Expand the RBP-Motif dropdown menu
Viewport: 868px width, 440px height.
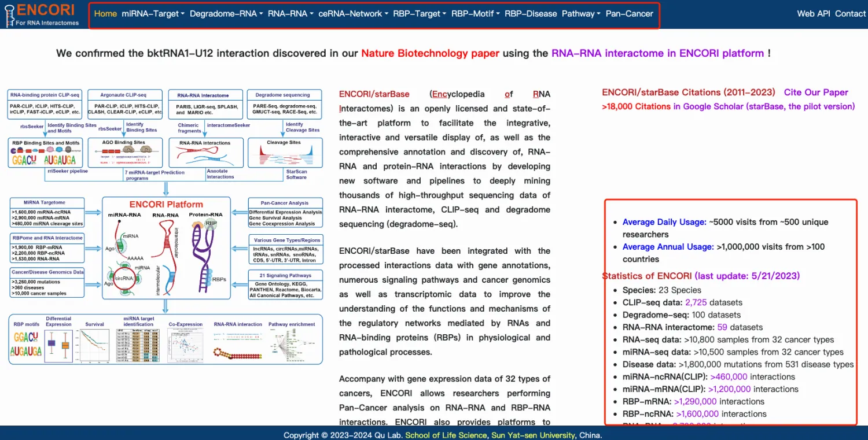click(476, 14)
